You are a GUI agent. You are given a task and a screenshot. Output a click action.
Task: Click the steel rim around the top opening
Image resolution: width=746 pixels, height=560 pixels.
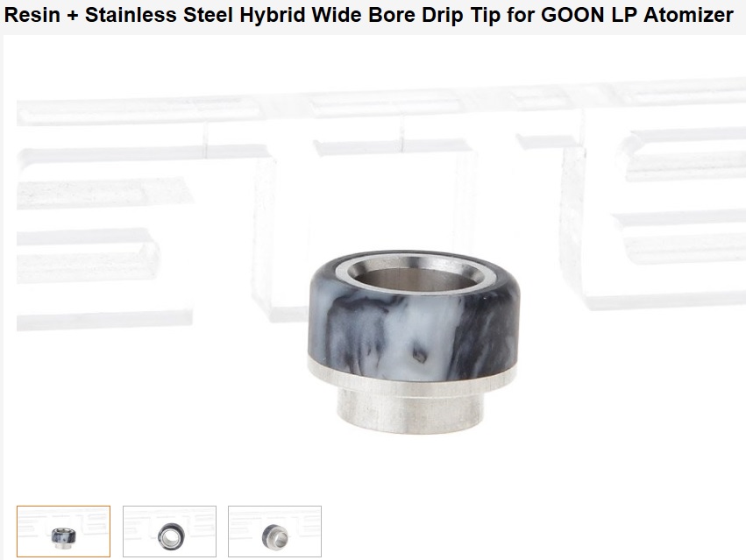(413, 273)
